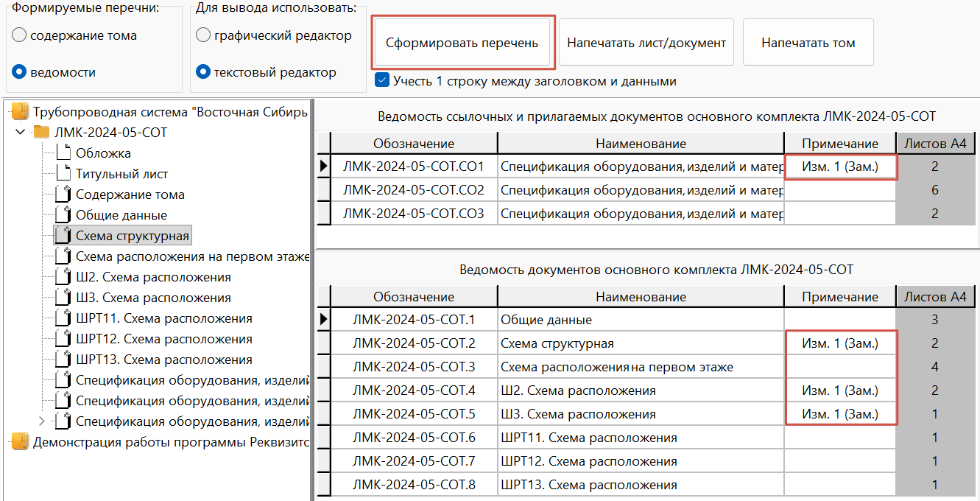Image resolution: width=980 pixels, height=501 pixels.
Task: Click ШРТ12. Схема расположения table cell
Action: pos(641,461)
